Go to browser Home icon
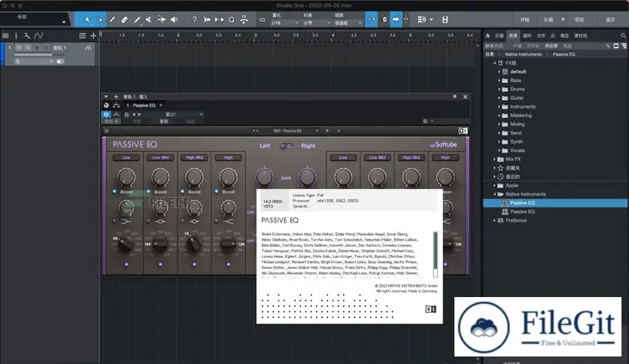 click(x=488, y=35)
